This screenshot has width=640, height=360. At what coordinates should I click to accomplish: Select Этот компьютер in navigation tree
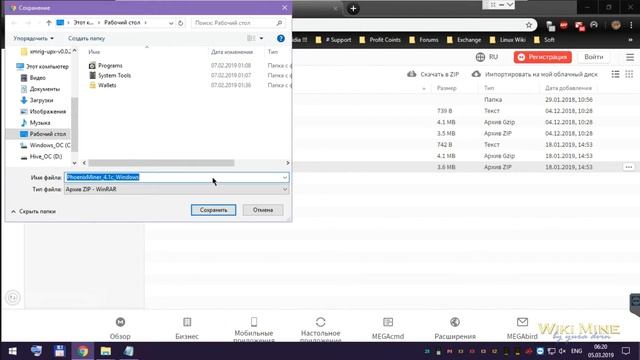(x=42, y=66)
